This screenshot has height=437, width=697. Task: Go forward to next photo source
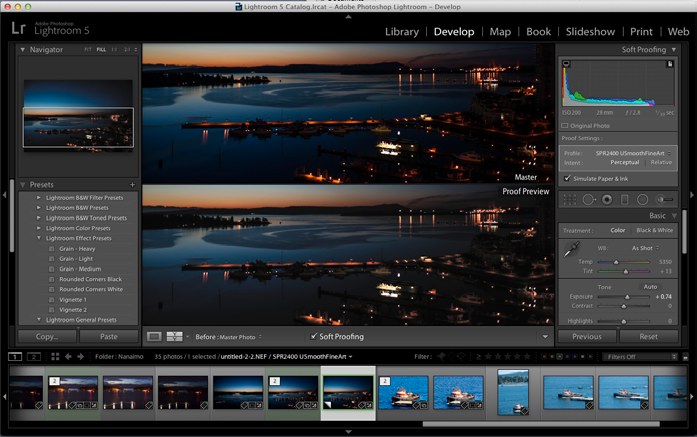(x=80, y=357)
